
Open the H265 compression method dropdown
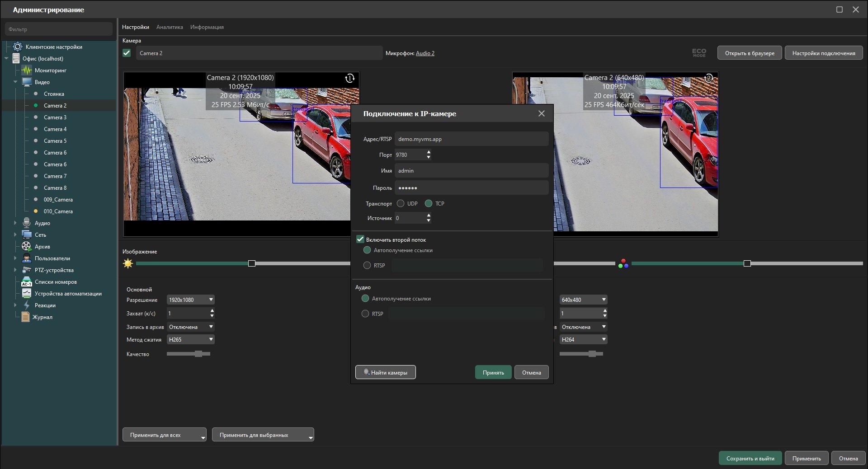(190, 340)
